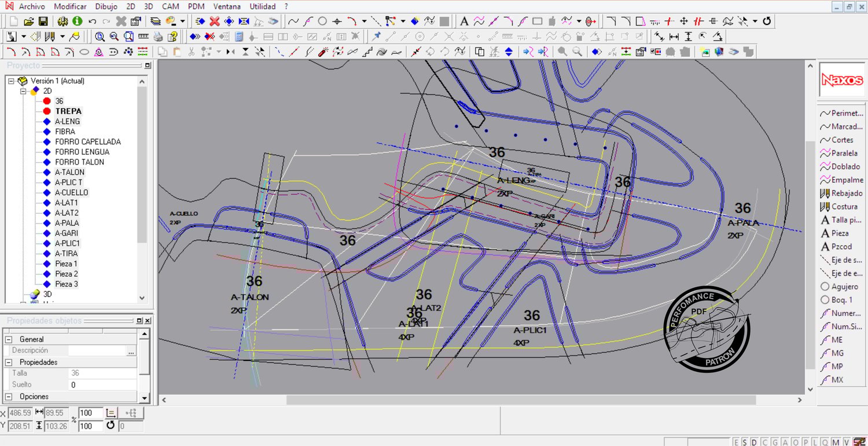Toggle the origin axes button beside percent field
This screenshot has height=446, width=868.
click(x=111, y=413)
